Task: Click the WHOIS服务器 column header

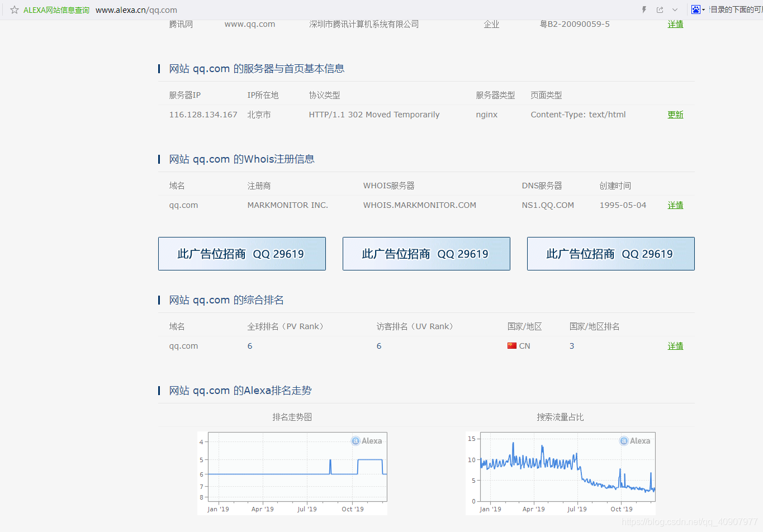Action: (389, 186)
